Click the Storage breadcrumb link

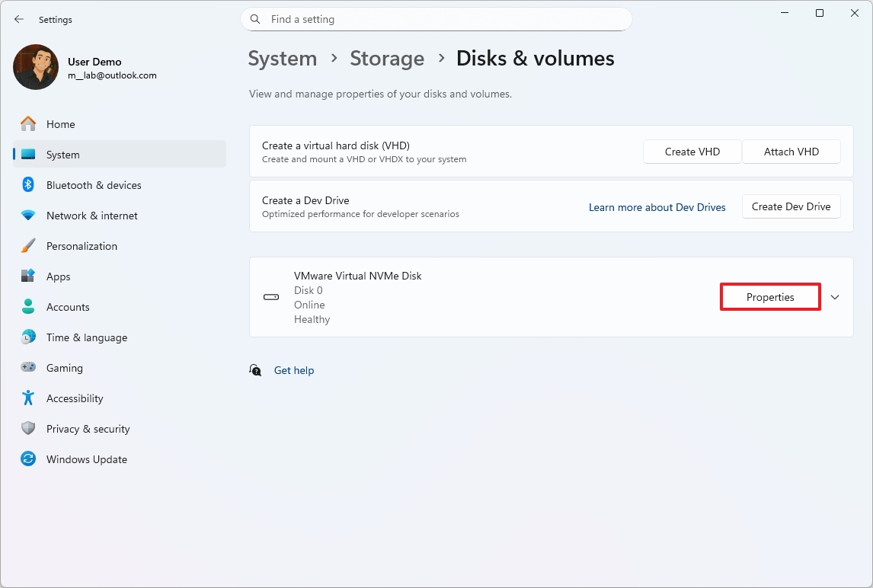click(x=387, y=58)
